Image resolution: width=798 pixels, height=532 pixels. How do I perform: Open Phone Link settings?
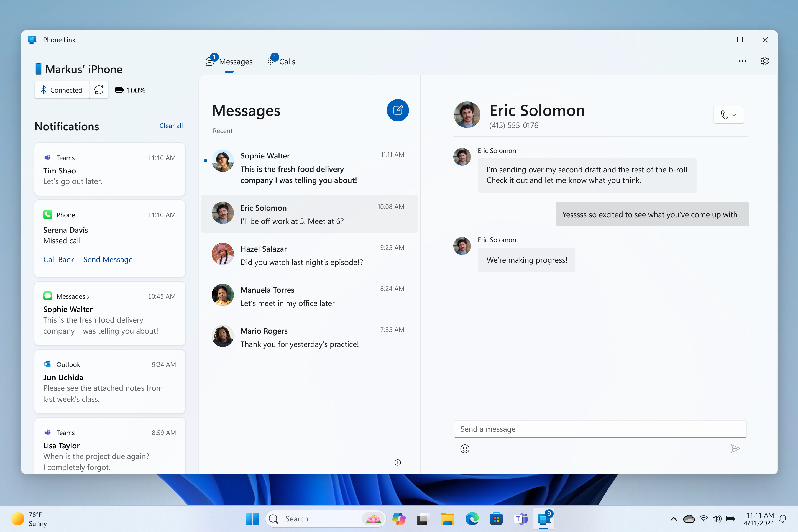[x=764, y=61]
